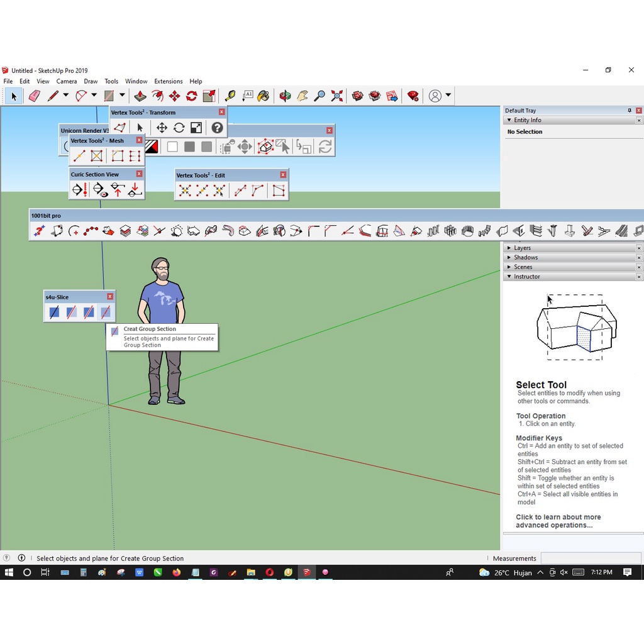Select the Move icon in Vertex Tools Transform

(x=162, y=128)
